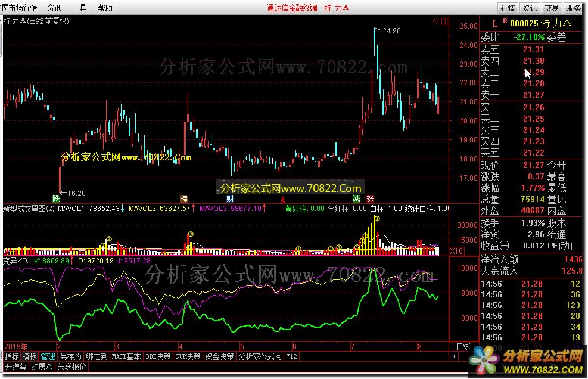Open the 展市场行情 menu
588x379 pixels.
(x=18, y=8)
